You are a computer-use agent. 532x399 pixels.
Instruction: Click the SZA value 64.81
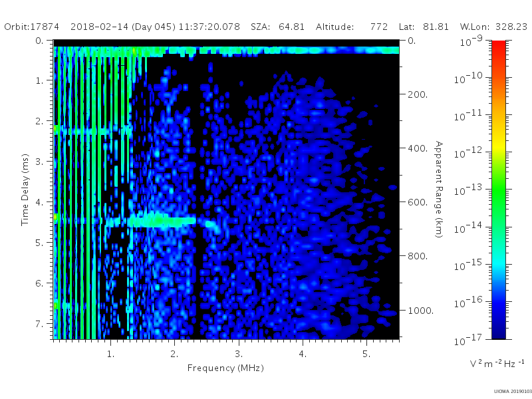(291, 27)
